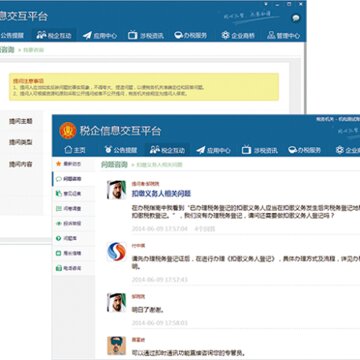Switch to 办税服务 tab in front window
This screenshot has height=360, width=360.
(x=304, y=150)
